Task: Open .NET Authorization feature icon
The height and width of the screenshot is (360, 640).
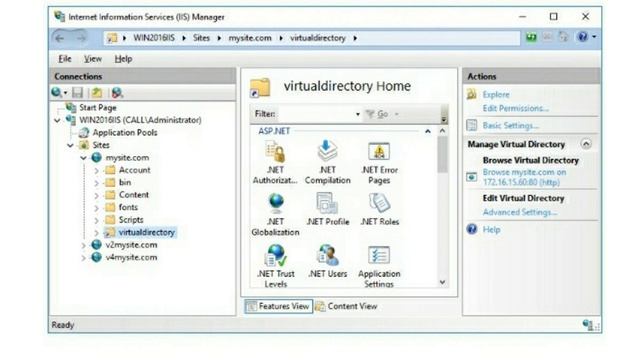Action: click(x=275, y=152)
